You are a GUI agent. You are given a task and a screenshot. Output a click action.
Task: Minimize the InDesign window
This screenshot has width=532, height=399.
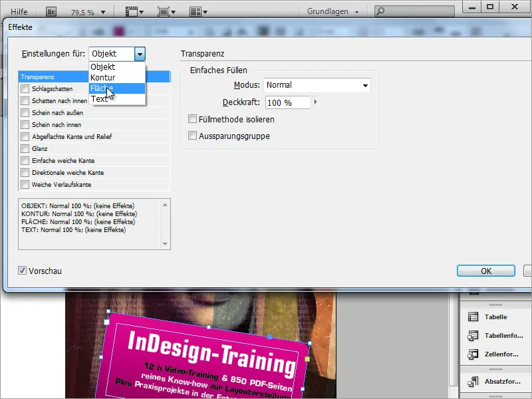(x=472, y=7)
